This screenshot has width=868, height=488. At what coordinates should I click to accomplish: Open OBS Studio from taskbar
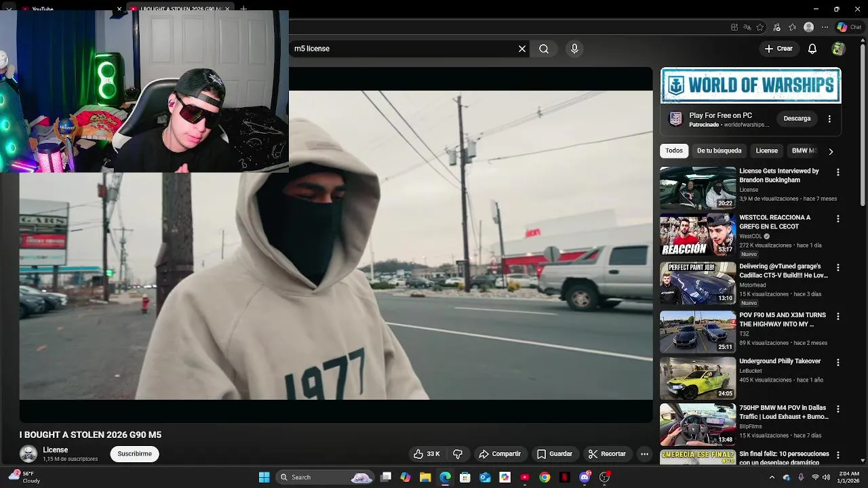604,477
